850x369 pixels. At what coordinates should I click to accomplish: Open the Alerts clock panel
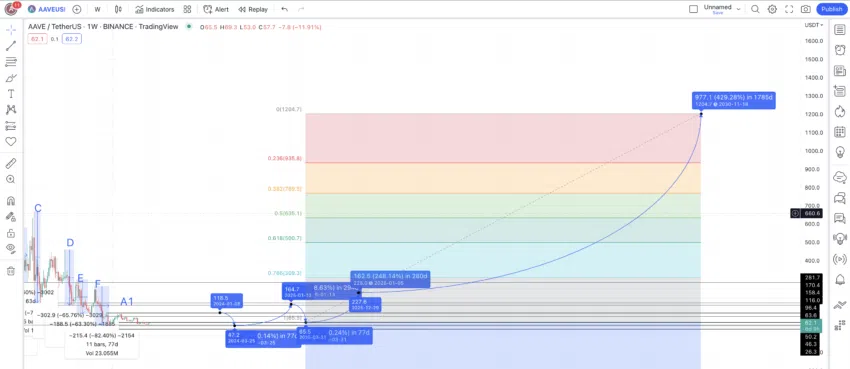(840, 50)
